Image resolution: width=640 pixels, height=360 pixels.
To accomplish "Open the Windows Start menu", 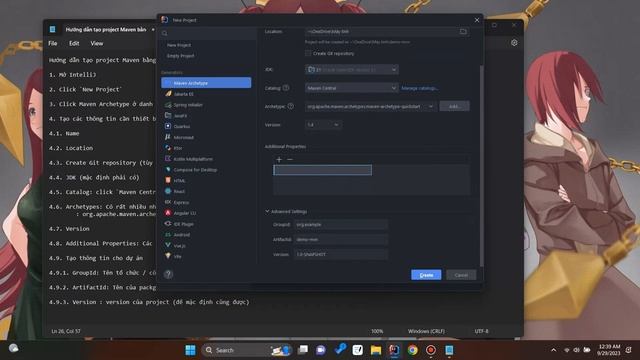I will pyautogui.click(x=191, y=350).
